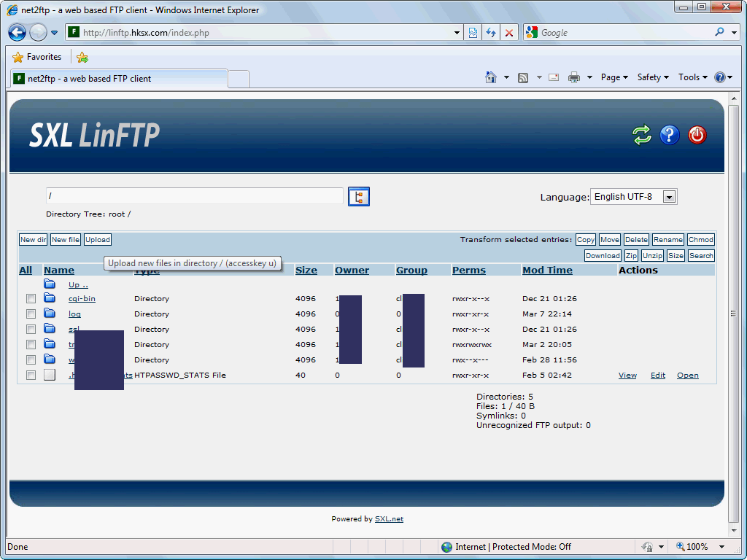Expand the feeds dropdown arrow
Viewport: 747px width, 560px height.
[x=539, y=77]
